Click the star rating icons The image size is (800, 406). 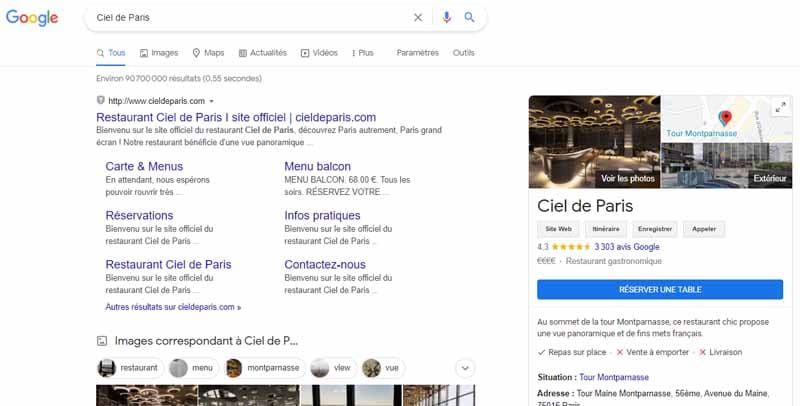pos(570,247)
